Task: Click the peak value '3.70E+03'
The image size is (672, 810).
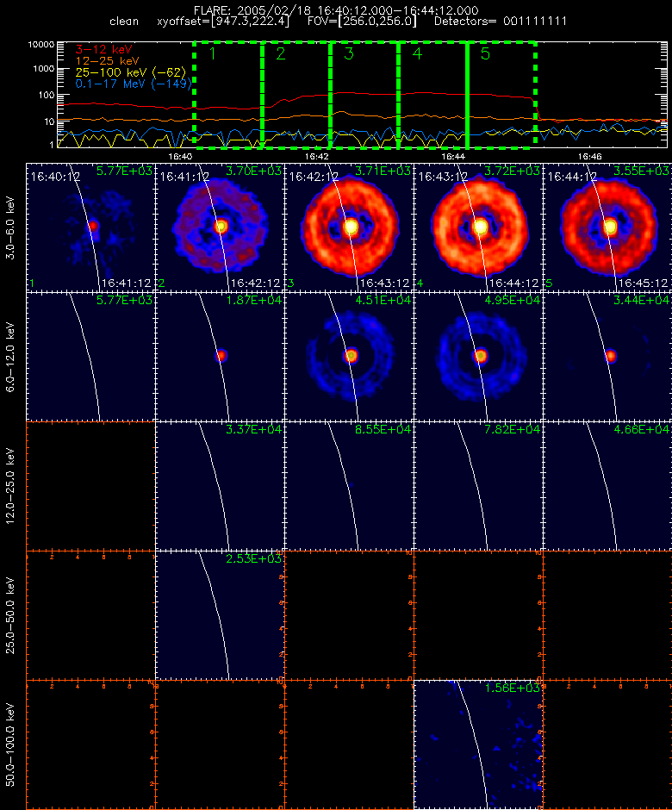Action: (253, 171)
